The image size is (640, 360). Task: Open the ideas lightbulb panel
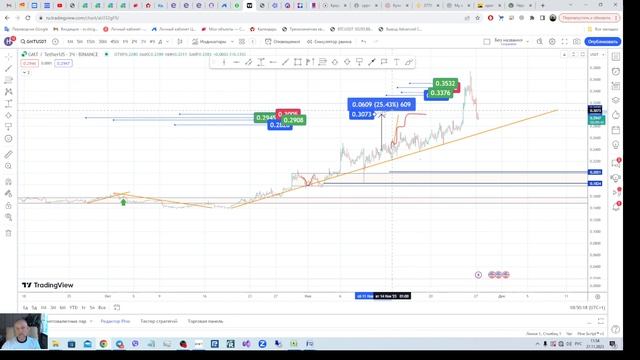pos(616,145)
